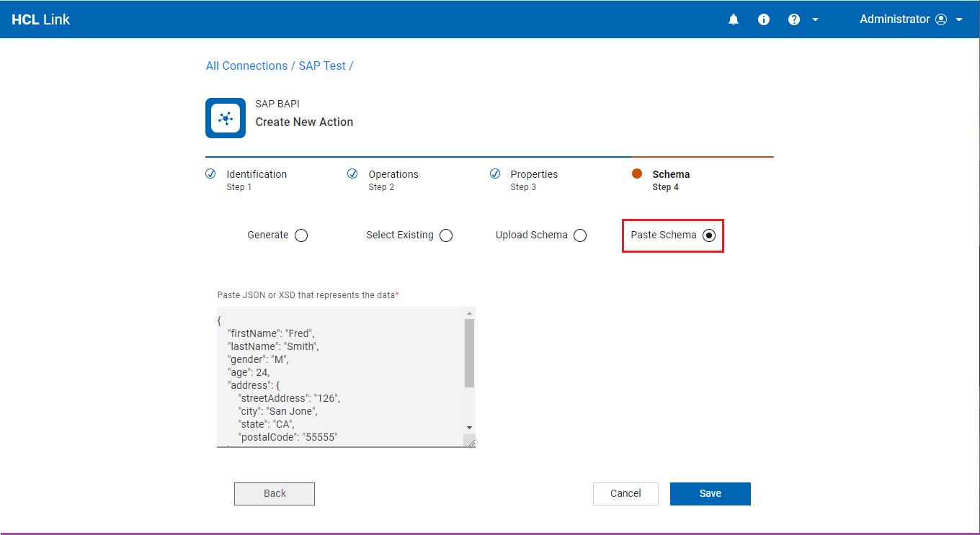Click the SAP BAPI connector icon
This screenshot has width=980, height=535.
click(226, 118)
